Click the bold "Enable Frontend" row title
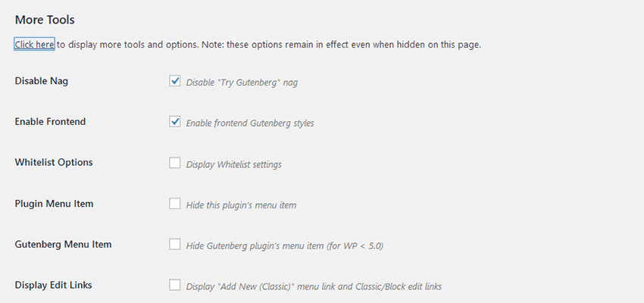This screenshot has width=644, height=303. tap(50, 122)
